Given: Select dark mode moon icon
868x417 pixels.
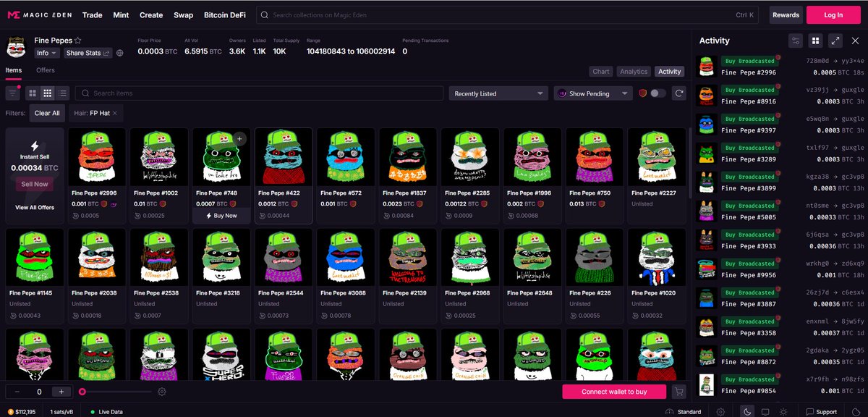Looking at the screenshot, I should [x=748, y=412].
